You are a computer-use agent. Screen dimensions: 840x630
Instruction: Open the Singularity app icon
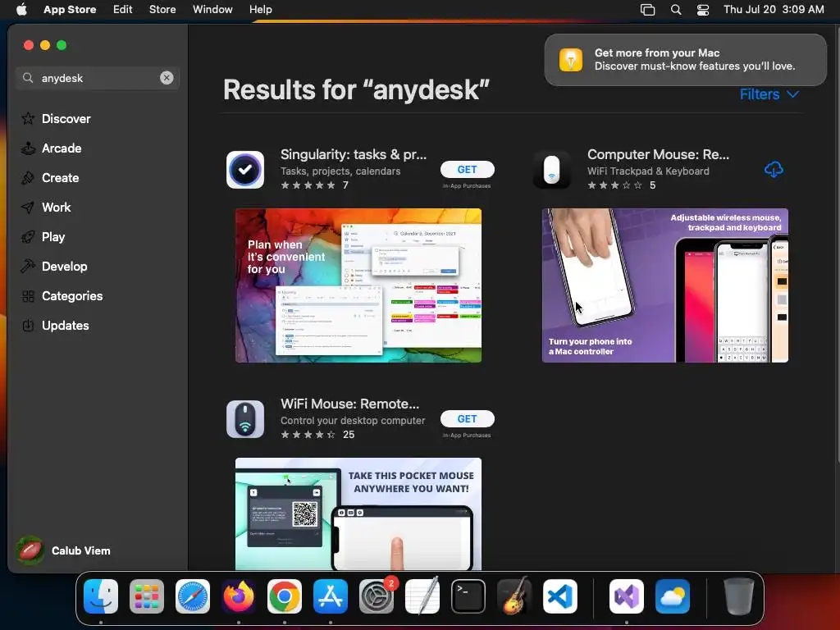point(244,169)
